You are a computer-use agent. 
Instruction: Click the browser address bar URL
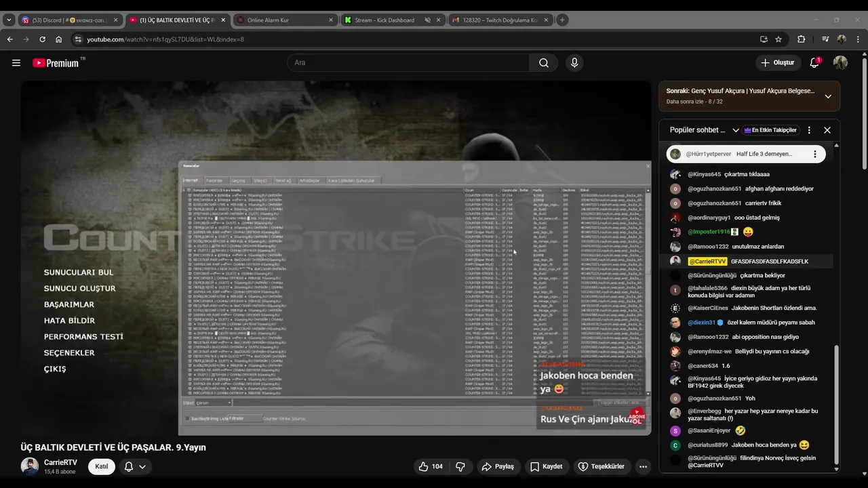(165, 39)
